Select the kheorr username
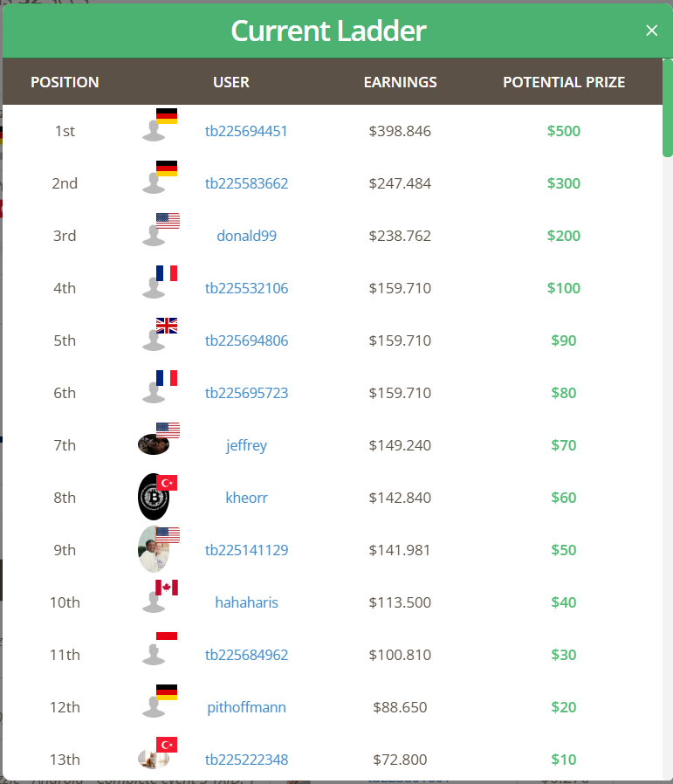This screenshot has width=673, height=784. [246, 498]
